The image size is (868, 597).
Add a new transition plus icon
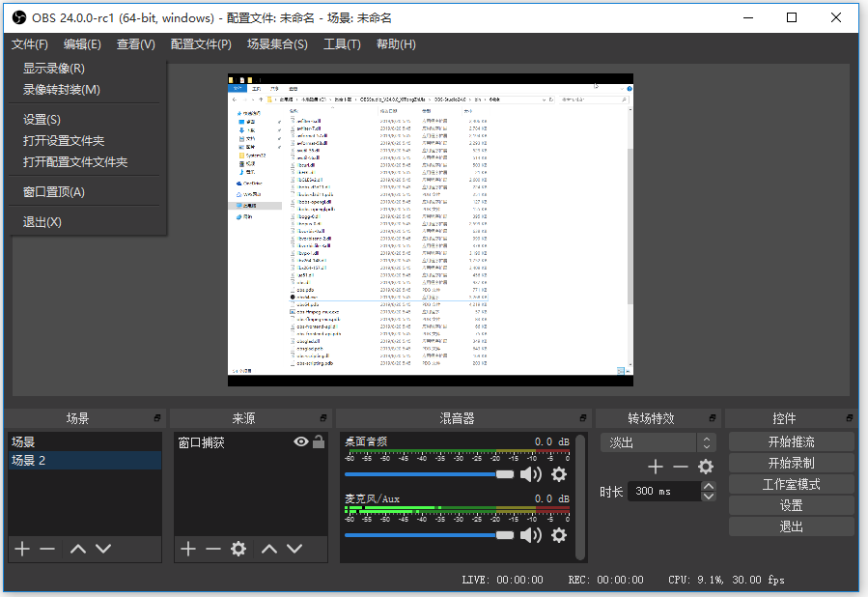[656, 467]
